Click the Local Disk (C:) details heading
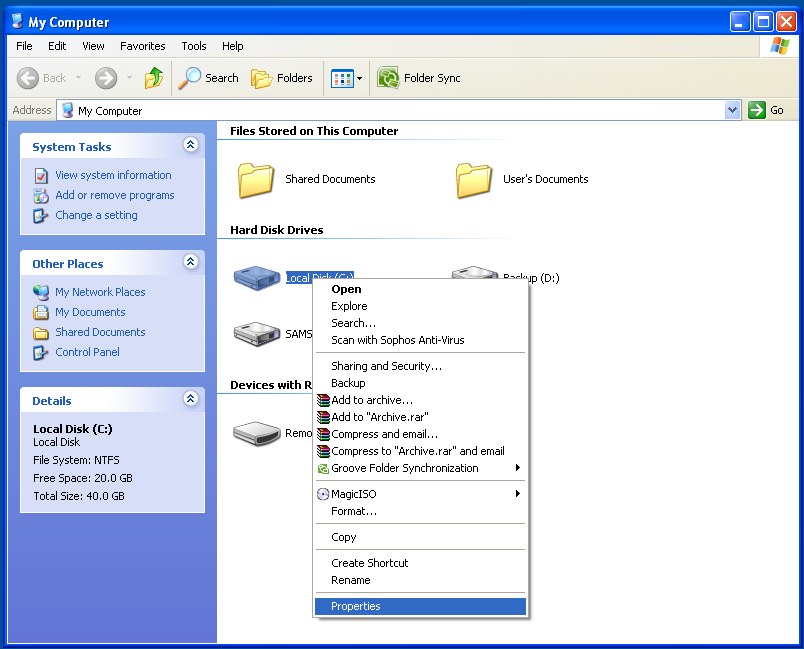Screen dimensions: 804x649 point(73,429)
